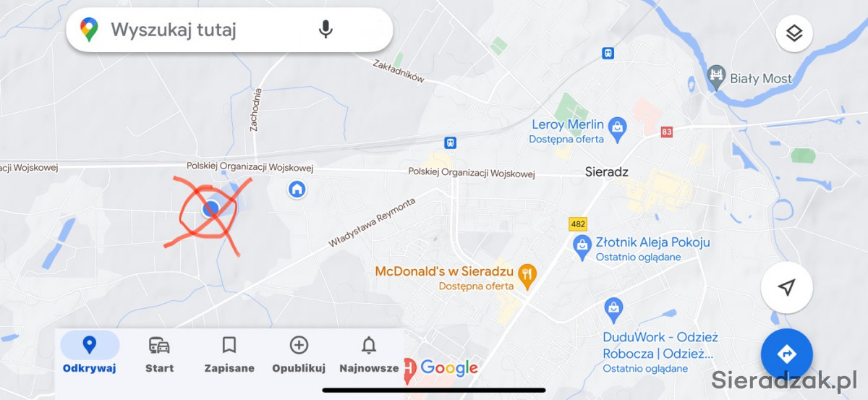Viewport: 868px width, 400px height.
Task: Select the Leroy Merlin shopping pin
Action: [617, 129]
